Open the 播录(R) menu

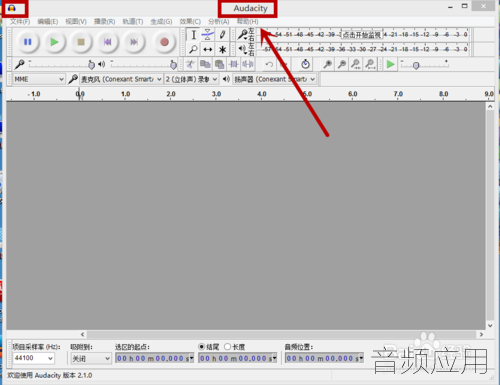(x=104, y=22)
